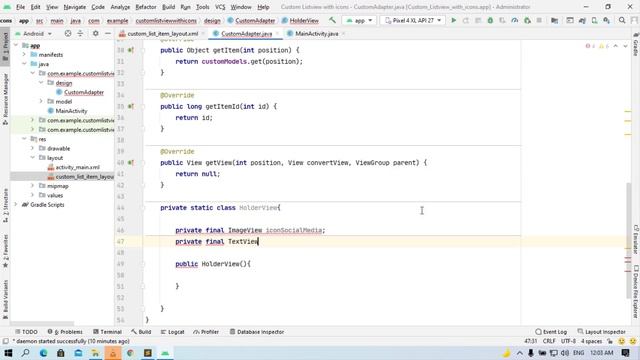Open Microsoft Edge from the taskbar
Image resolution: width=640 pixels, height=360 pixels.
pos(43,353)
